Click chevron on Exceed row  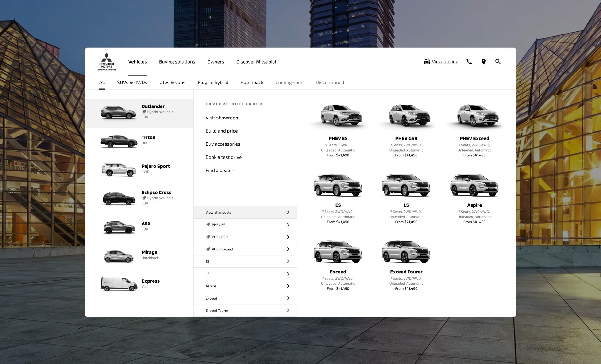click(x=288, y=298)
